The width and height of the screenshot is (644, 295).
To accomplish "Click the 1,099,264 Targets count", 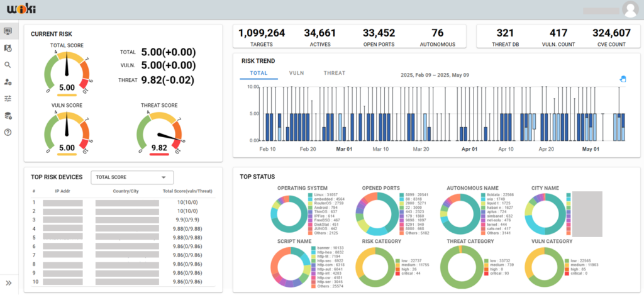I will pyautogui.click(x=262, y=33).
